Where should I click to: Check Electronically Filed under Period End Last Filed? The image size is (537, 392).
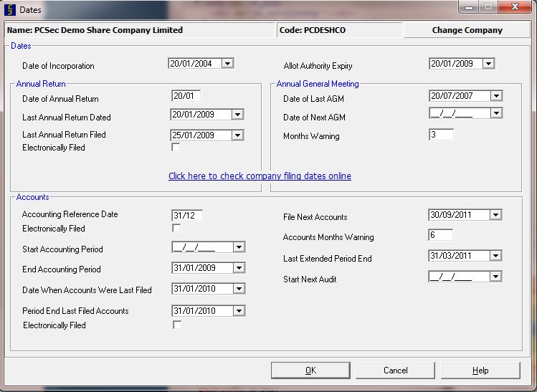coord(176,325)
